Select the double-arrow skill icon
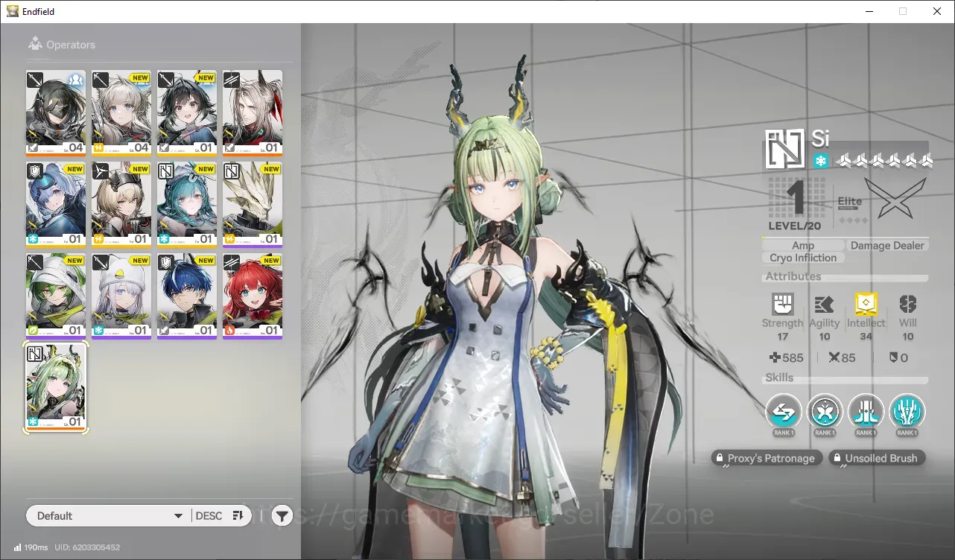 point(784,411)
